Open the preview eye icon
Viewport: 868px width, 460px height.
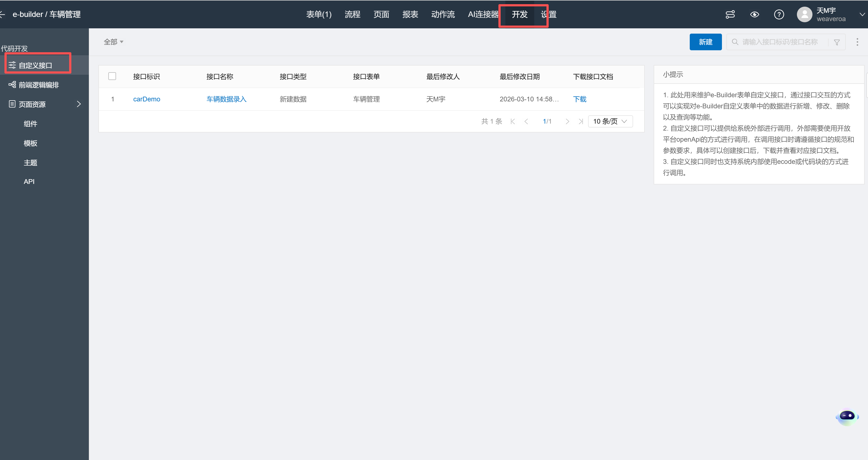pos(754,14)
